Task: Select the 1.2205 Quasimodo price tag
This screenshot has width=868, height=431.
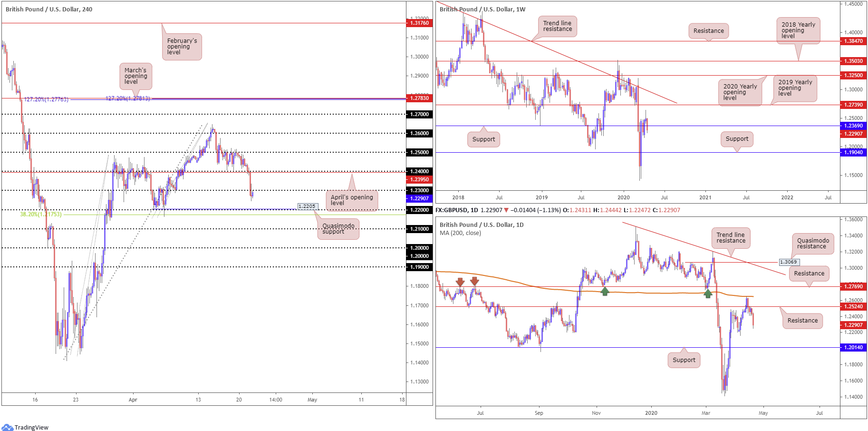Action: coord(307,206)
